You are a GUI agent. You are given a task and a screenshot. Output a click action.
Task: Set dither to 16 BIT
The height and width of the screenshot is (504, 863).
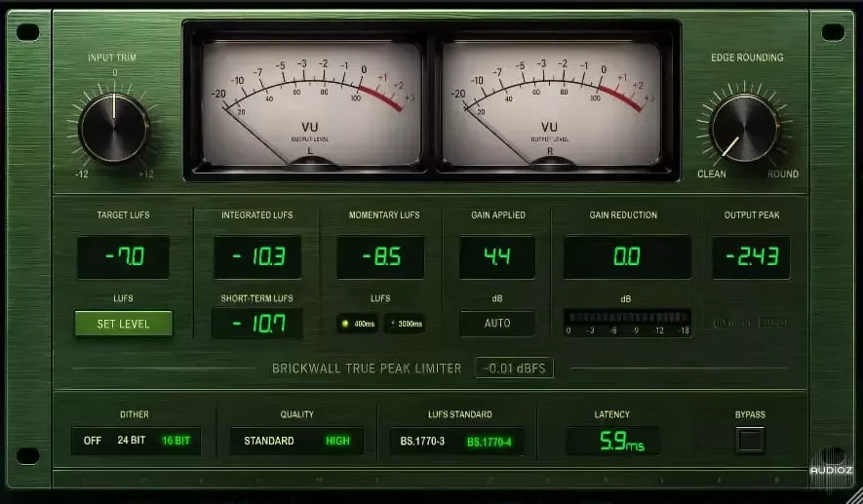(177, 441)
